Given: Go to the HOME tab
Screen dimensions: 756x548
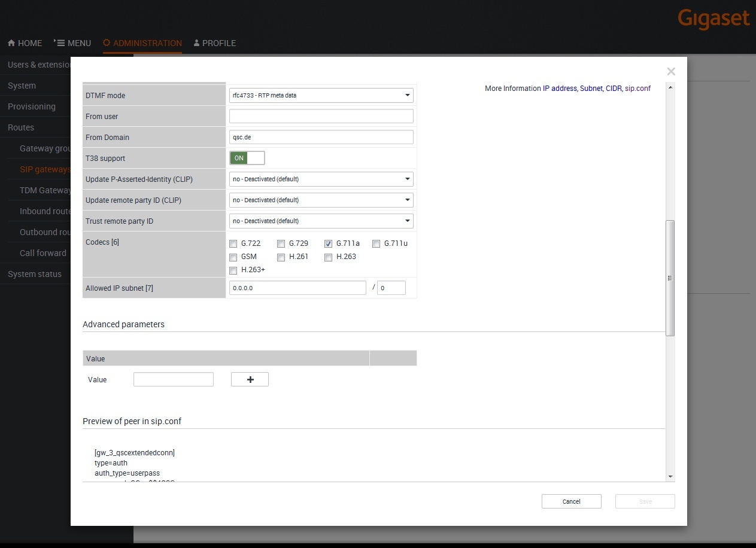Looking at the screenshot, I should click(25, 43).
